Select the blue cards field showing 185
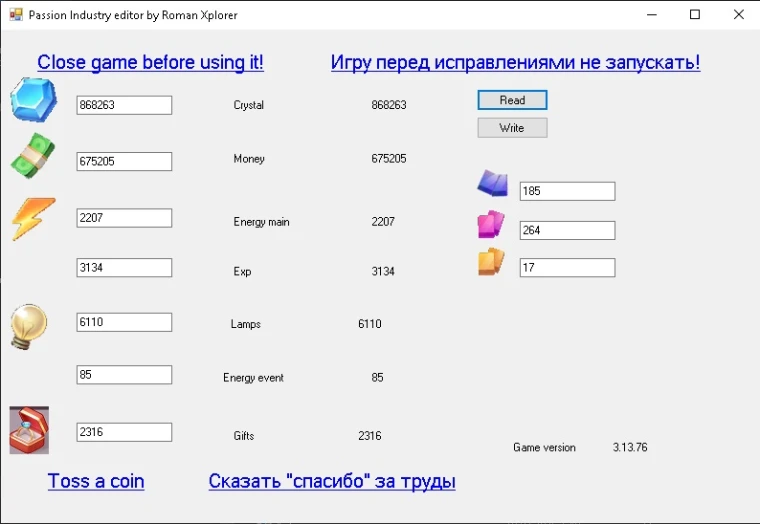 point(567,191)
